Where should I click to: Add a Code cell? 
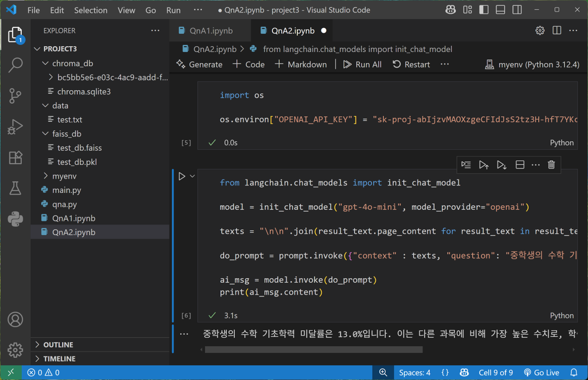click(249, 64)
